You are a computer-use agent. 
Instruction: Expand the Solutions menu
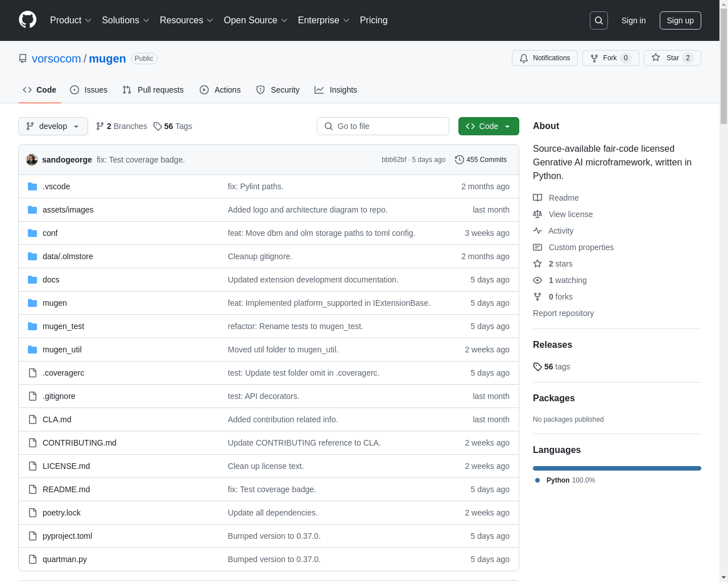pyautogui.click(x=126, y=20)
